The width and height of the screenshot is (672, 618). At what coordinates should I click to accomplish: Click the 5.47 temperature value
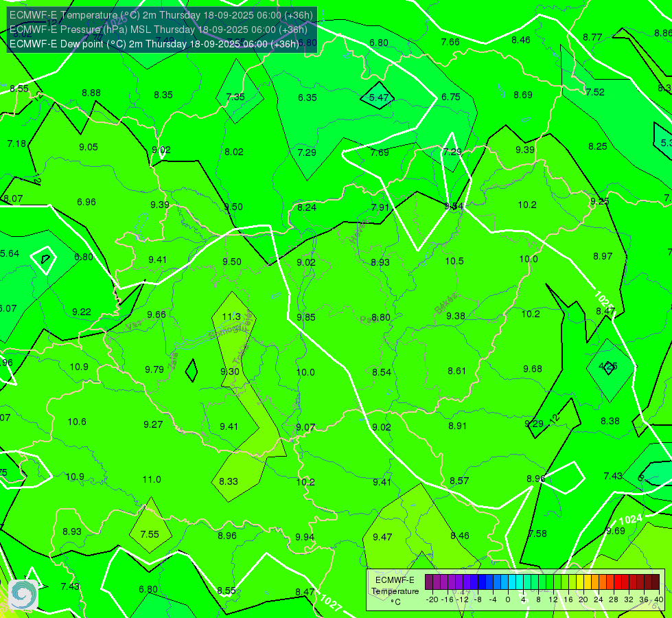click(379, 98)
